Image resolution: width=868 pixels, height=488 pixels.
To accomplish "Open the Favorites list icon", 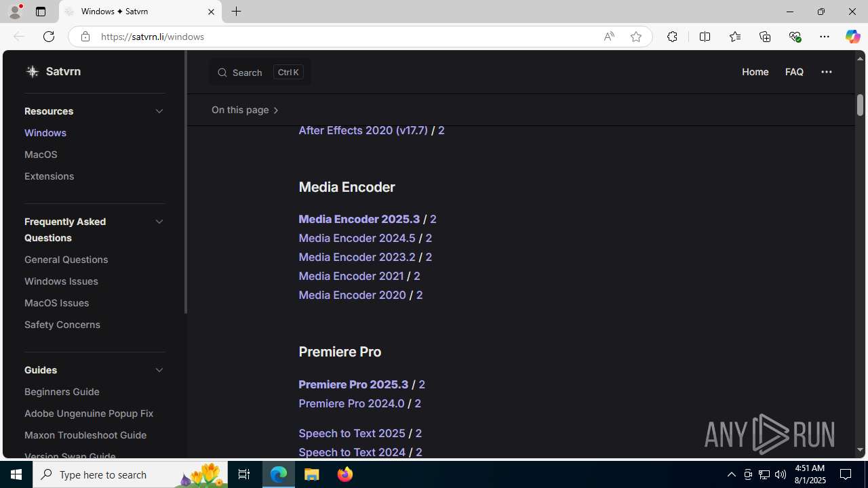I will [x=734, y=37].
